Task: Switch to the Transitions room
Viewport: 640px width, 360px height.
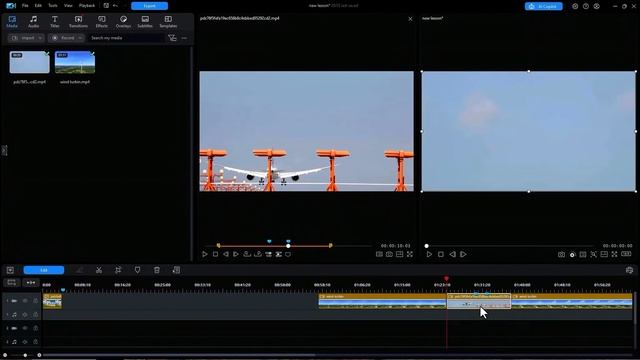Action: (78, 22)
